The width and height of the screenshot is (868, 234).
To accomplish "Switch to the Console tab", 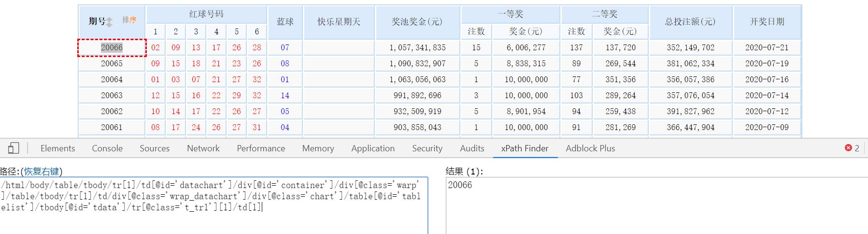I will 107,148.
